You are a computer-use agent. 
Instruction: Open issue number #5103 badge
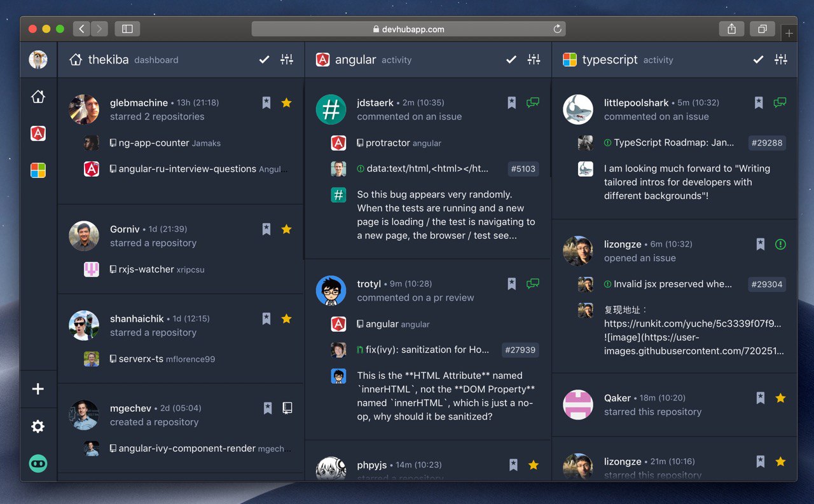[x=523, y=169]
